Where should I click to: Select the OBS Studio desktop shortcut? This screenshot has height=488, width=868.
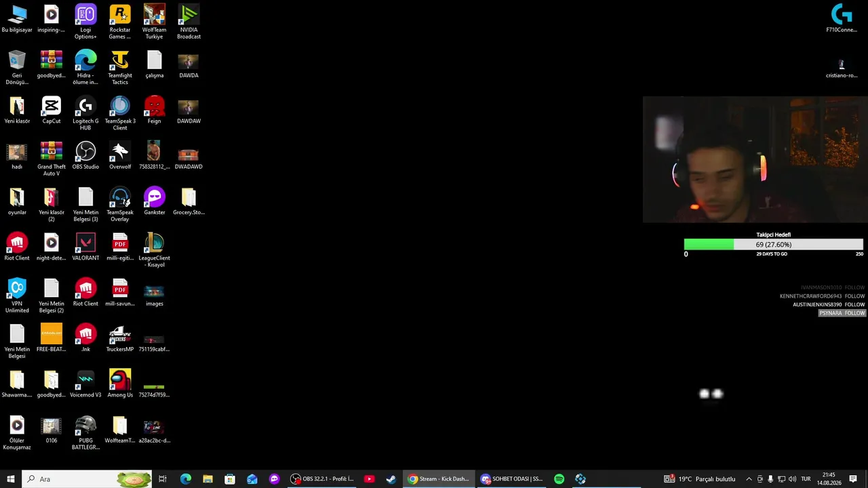click(85, 155)
